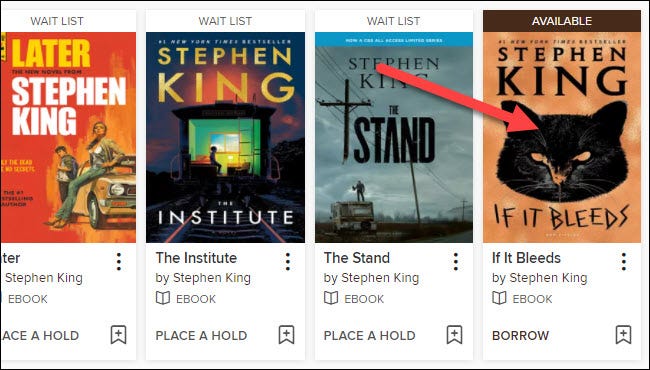Bookmark The Institute to wish list

pos(286,335)
